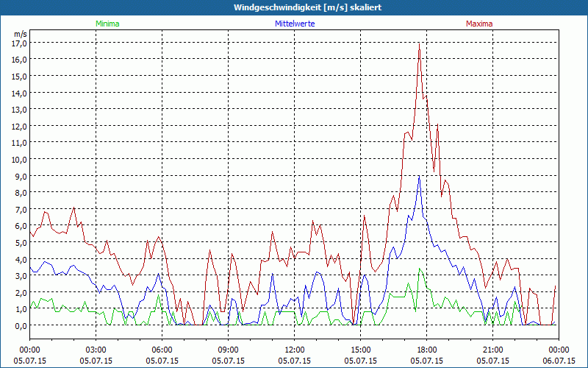
Task: Select the 09:00 time label on x-axis
Action: pos(228,350)
